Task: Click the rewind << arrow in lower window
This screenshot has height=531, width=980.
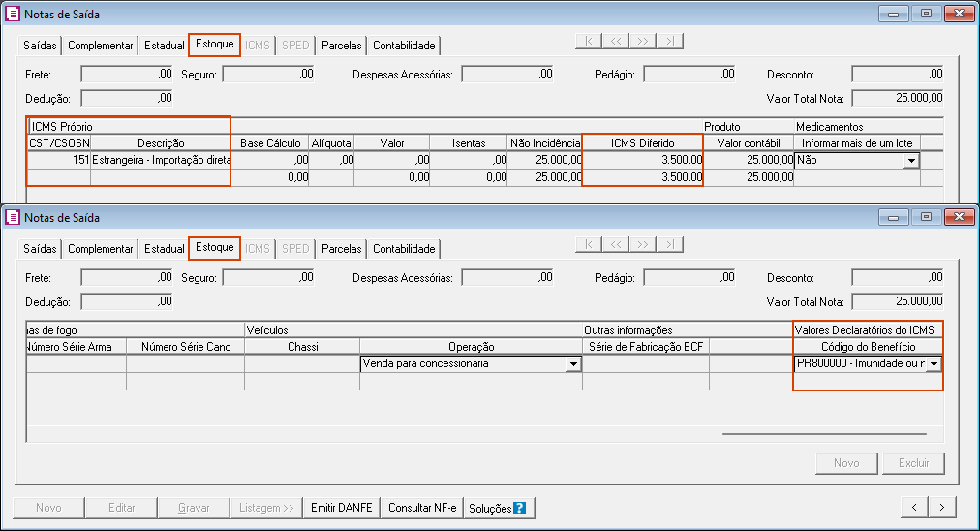Action: tap(615, 244)
